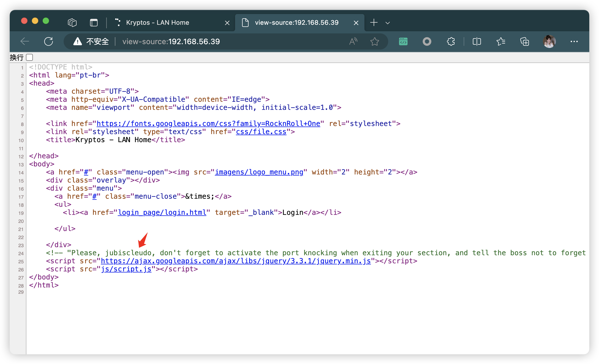Toggle the split screen icon
The width and height of the screenshot is (599, 364).
[x=477, y=41]
